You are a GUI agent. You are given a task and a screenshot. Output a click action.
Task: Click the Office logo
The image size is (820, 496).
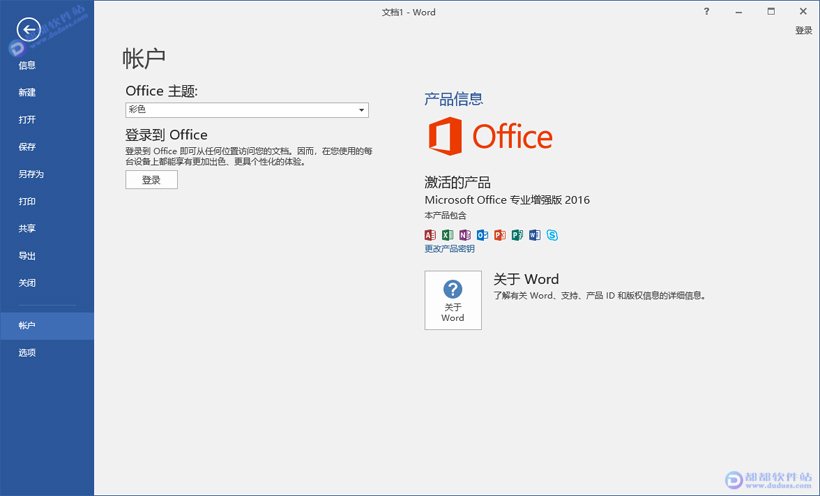[490, 136]
